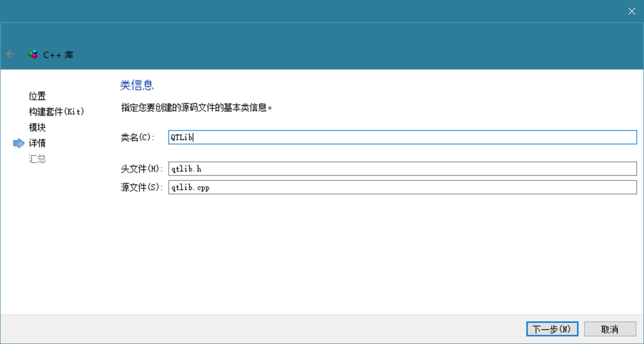
Task: Click the C++ 库 wizard title text
Action: [x=59, y=55]
